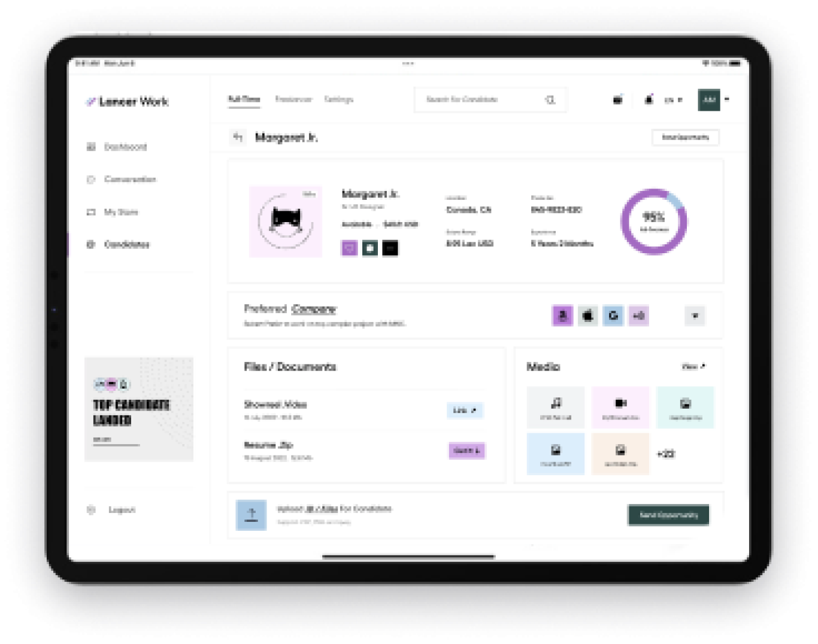Click the messages icon in top bar
Screen dimensions: 818x644
pos(617,99)
